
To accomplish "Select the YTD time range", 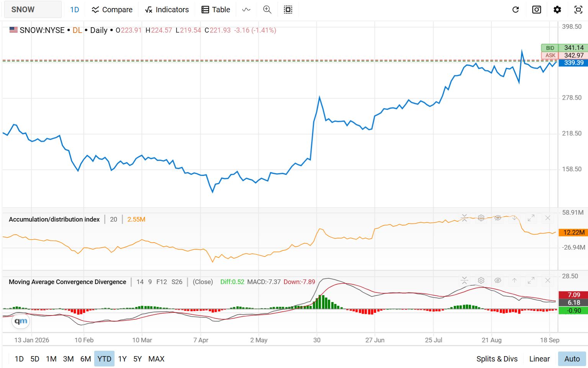I will pos(104,359).
